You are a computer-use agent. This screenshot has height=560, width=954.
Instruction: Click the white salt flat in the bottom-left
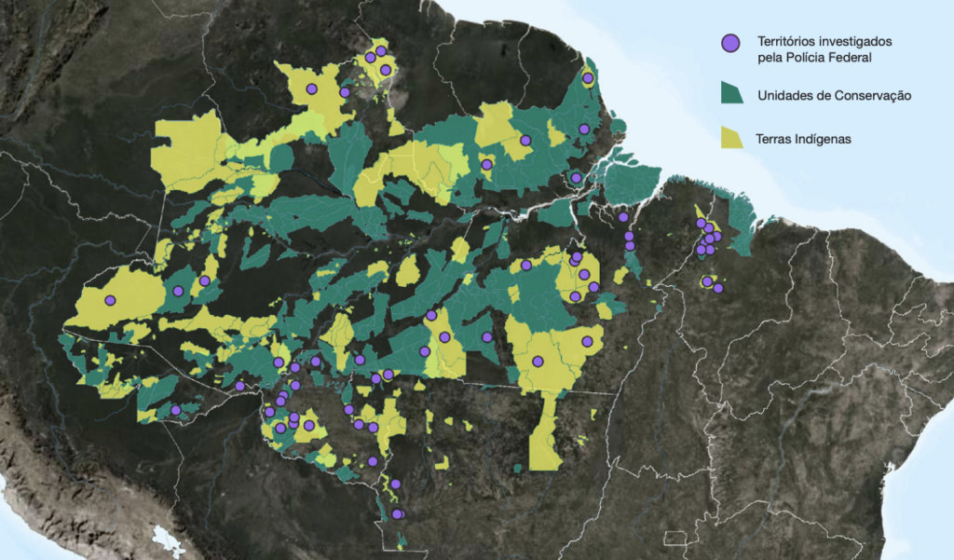tap(166, 539)
